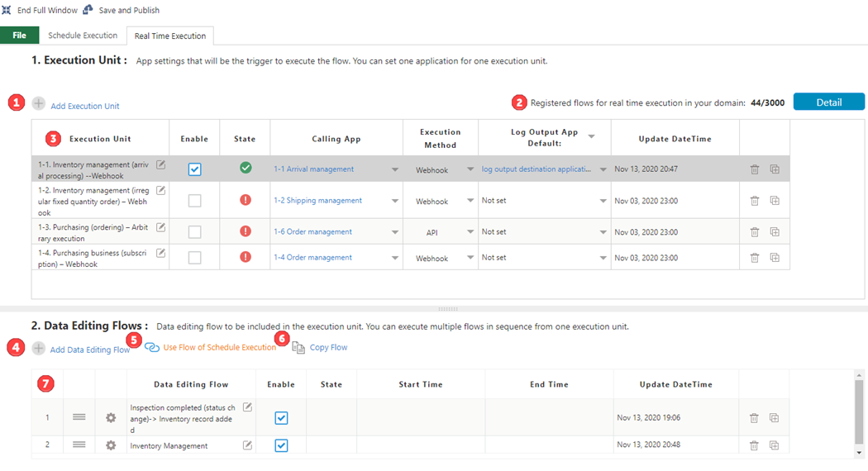The image size is (868, 471).
Task: Open Execution Method dropdown in 1-1 row
Action: (470, 169)
